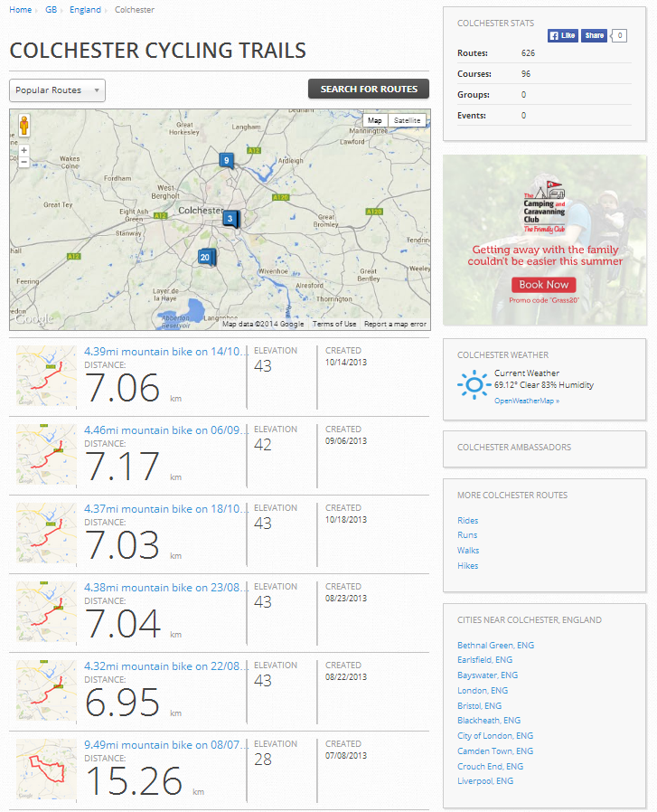Click the 6.95 km route map thumbnail

coord(46,691)
